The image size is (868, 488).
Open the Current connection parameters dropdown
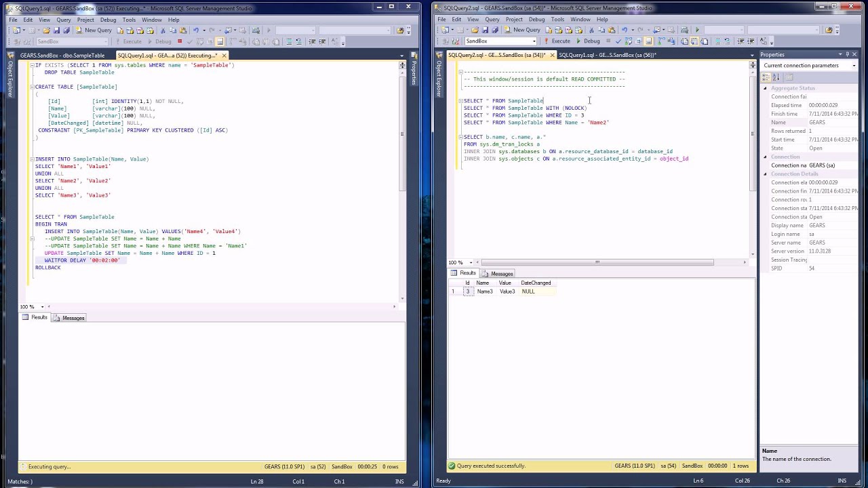(854, 66)
